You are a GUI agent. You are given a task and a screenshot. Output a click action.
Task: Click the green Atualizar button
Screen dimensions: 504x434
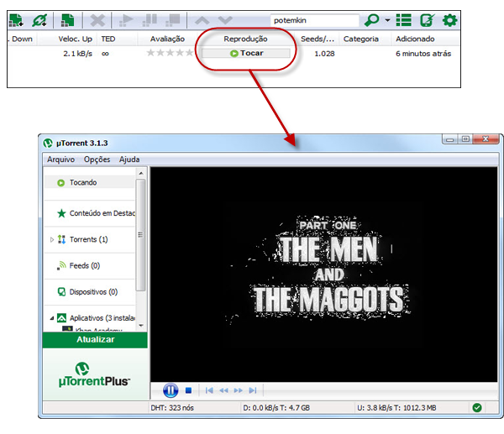(x=95, y=340)
